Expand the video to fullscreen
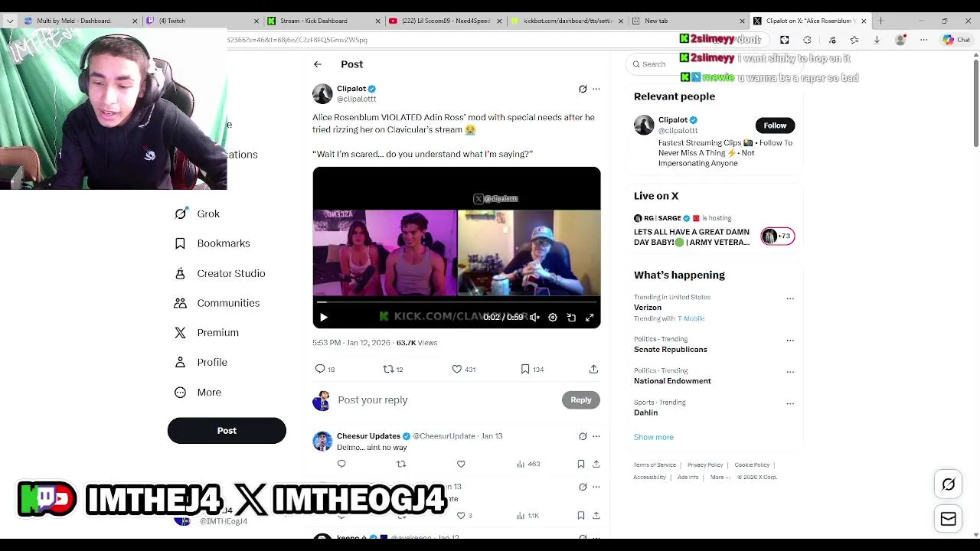The width and height of the screenshot is (980, 551). pos(590,317)
